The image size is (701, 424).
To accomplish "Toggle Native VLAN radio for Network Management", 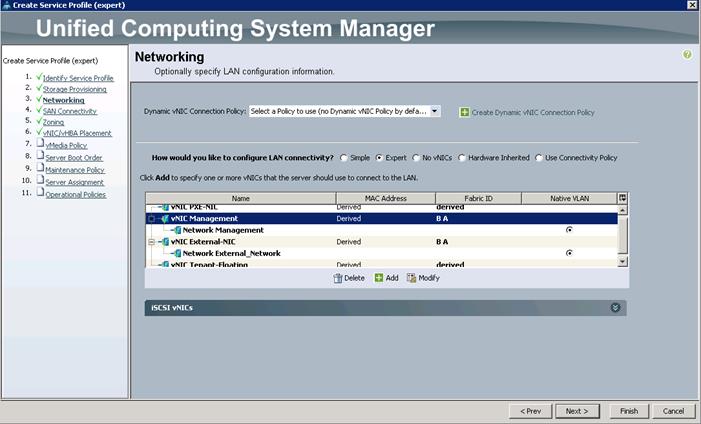I will point(569,230).
